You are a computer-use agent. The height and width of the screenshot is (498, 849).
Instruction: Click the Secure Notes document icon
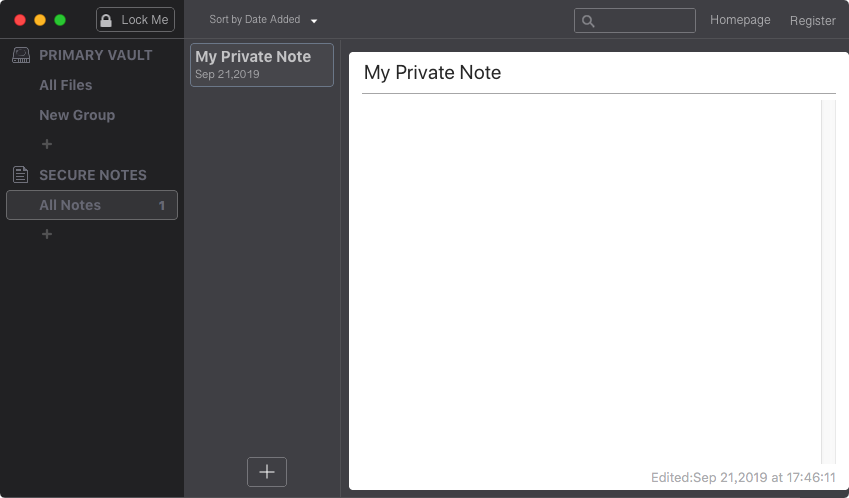21,175
